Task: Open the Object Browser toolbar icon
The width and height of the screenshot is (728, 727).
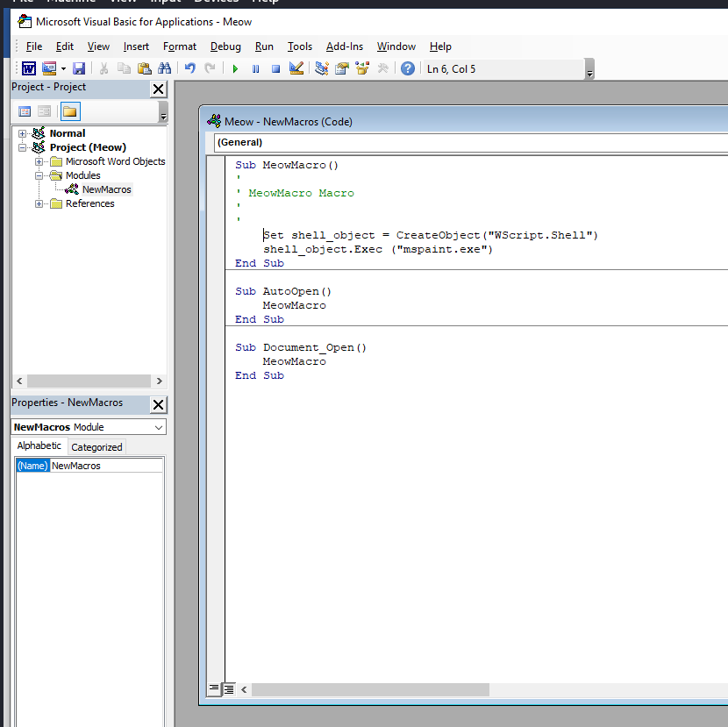Action: (362, 68)
